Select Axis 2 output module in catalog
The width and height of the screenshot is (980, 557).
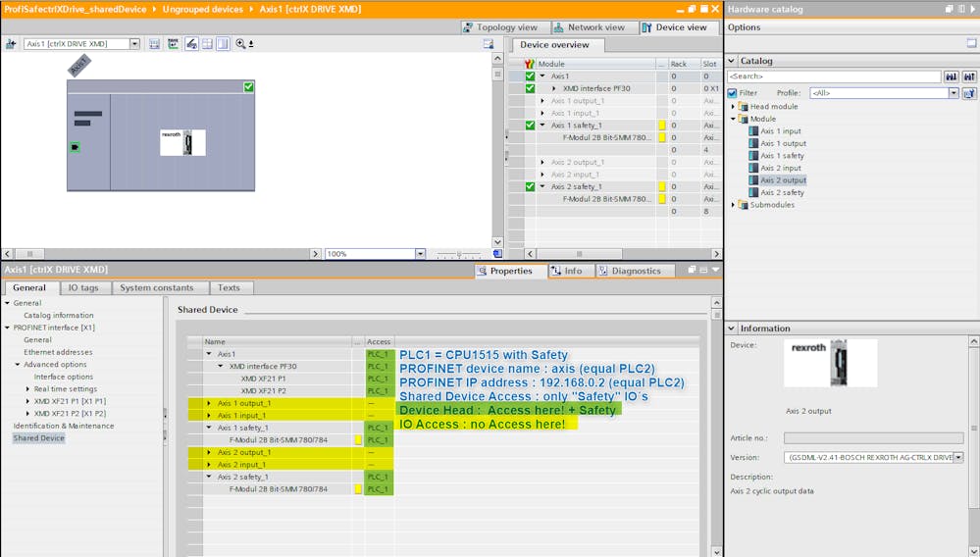tap(783, 179)
